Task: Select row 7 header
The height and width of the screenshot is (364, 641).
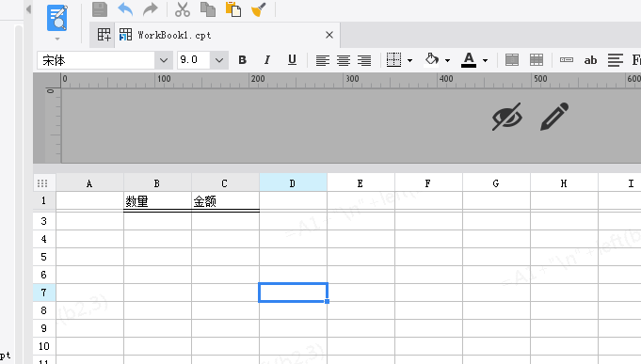Action: coord(43,293)
